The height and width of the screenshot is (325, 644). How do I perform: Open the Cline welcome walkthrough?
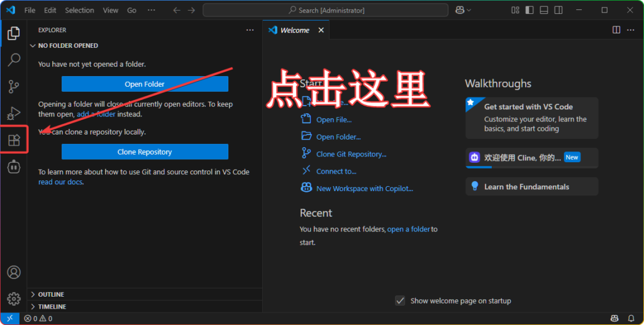[x=532, y=158]
